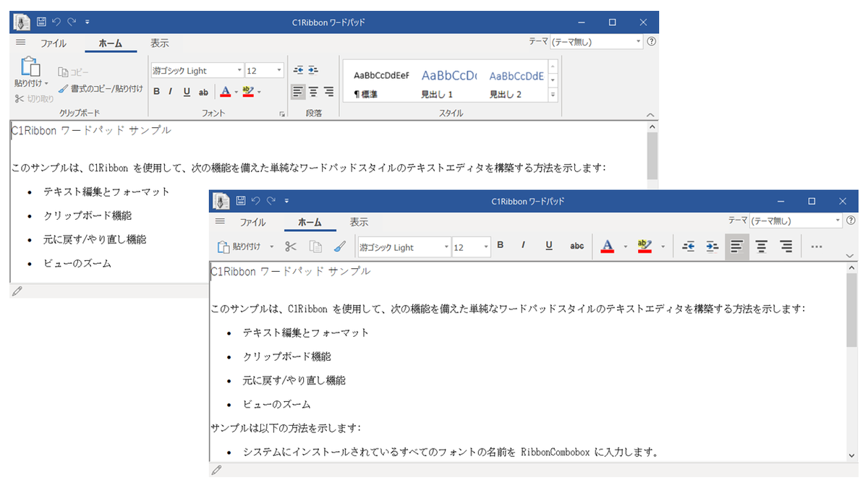Select center alignment in the front window's toolbar

pyautogui.click(x=761, y=247)
